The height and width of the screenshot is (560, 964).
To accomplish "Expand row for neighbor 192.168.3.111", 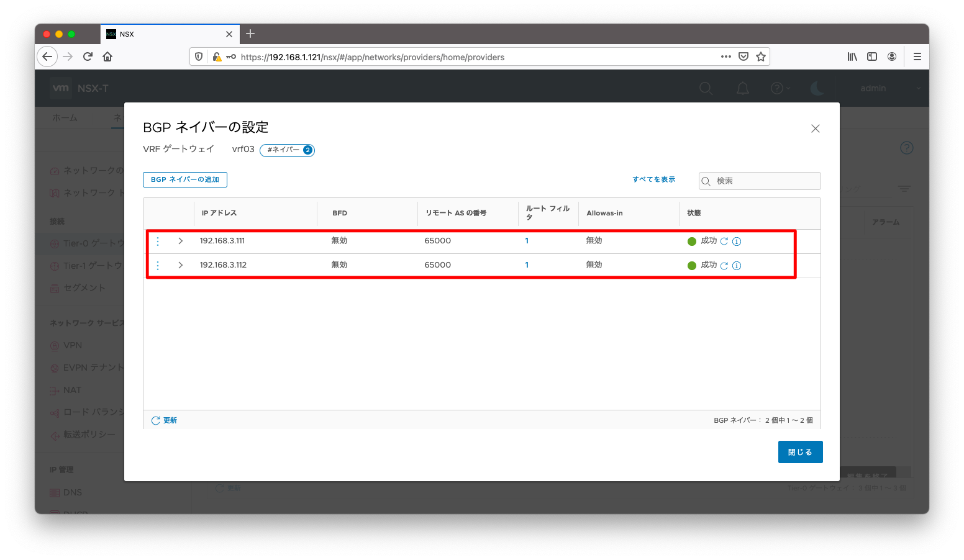I will pos(181,241).
